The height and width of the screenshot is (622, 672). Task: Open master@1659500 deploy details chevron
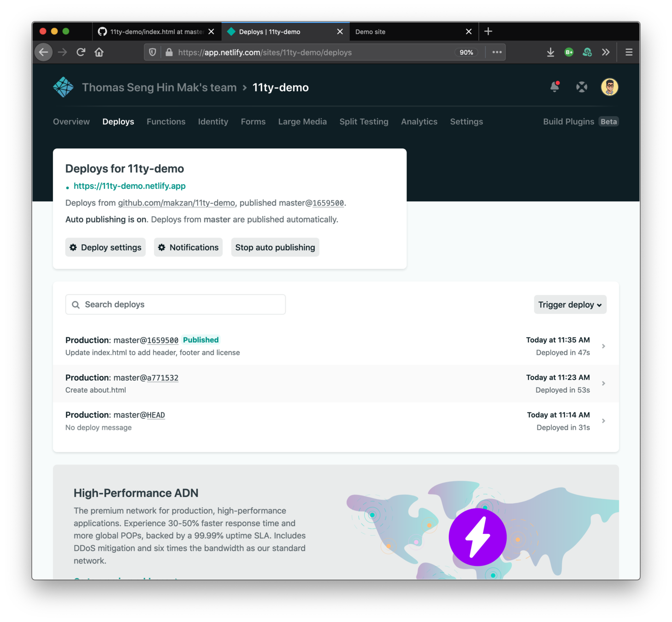603,346
